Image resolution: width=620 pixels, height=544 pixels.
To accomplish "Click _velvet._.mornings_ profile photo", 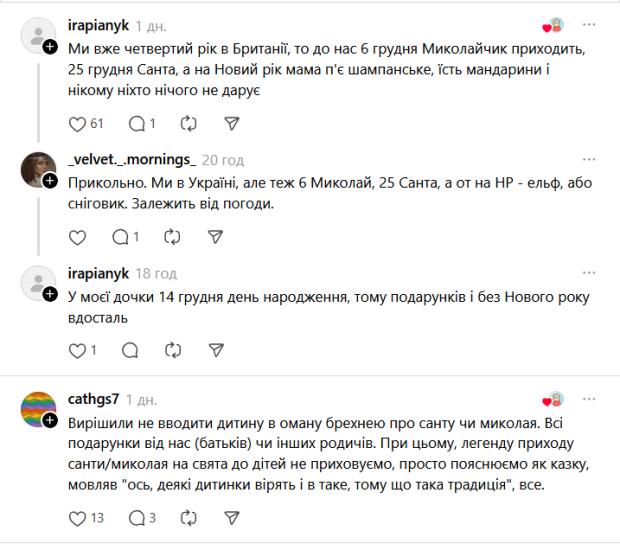I will click(38, 168).
